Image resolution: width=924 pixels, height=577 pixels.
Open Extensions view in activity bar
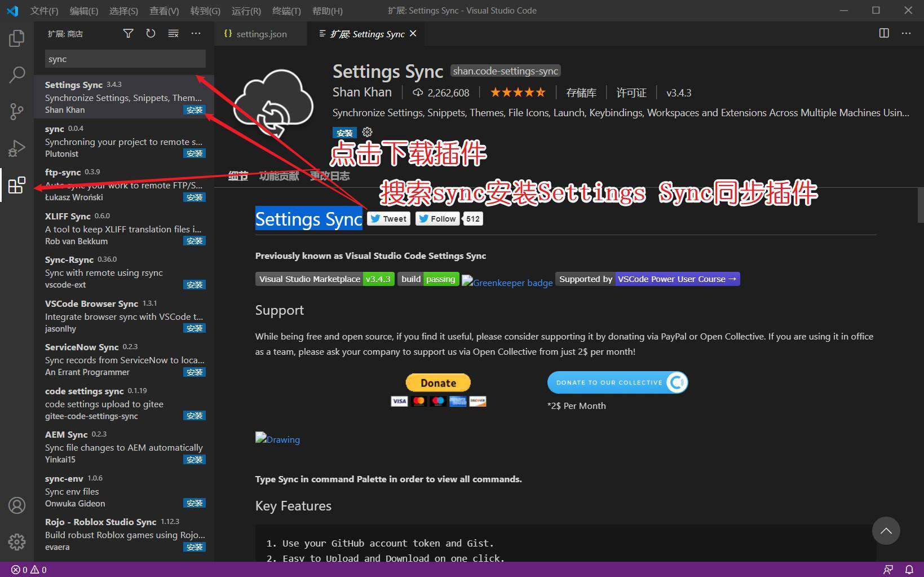tap(17, 185)
